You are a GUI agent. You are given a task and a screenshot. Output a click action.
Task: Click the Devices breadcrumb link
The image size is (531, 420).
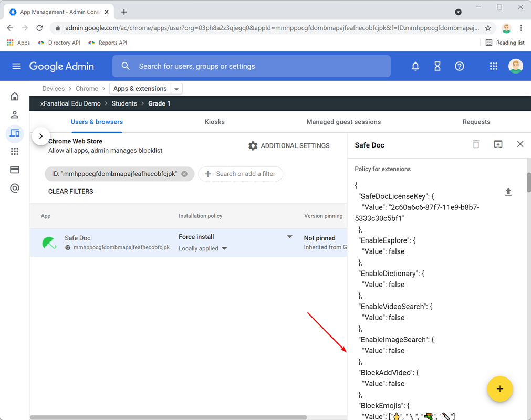pyautogui.click(x=53, y=89)
